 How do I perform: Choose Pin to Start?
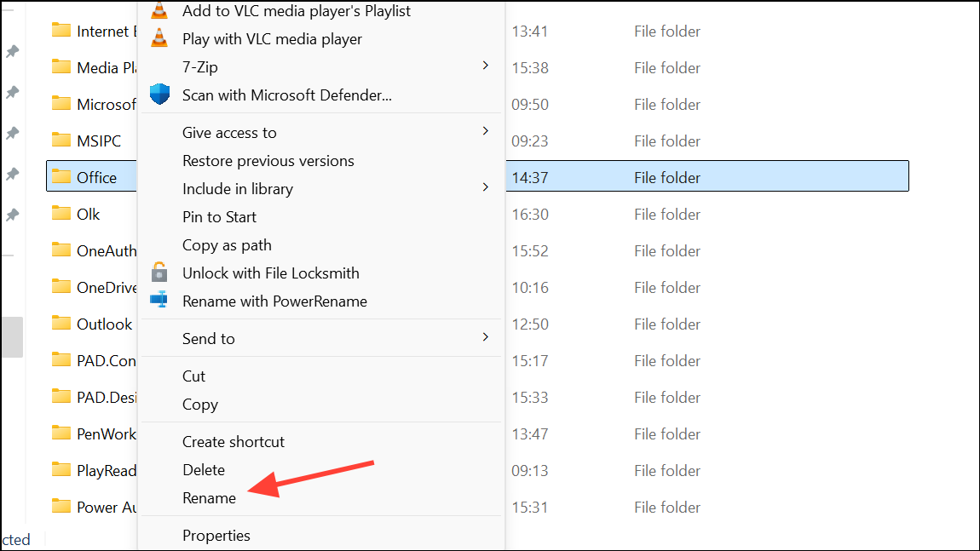[x=218, y=216]
